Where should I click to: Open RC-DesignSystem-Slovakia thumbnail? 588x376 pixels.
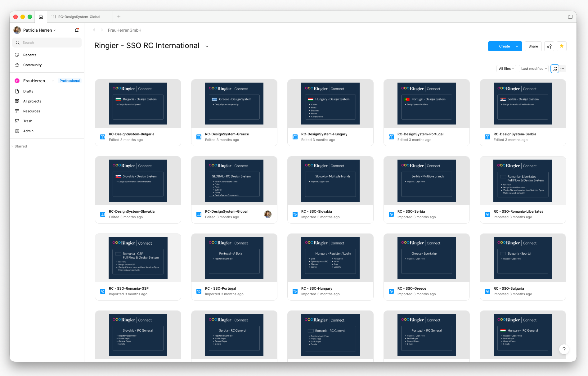pyautogui.click(x=138, y=181)
